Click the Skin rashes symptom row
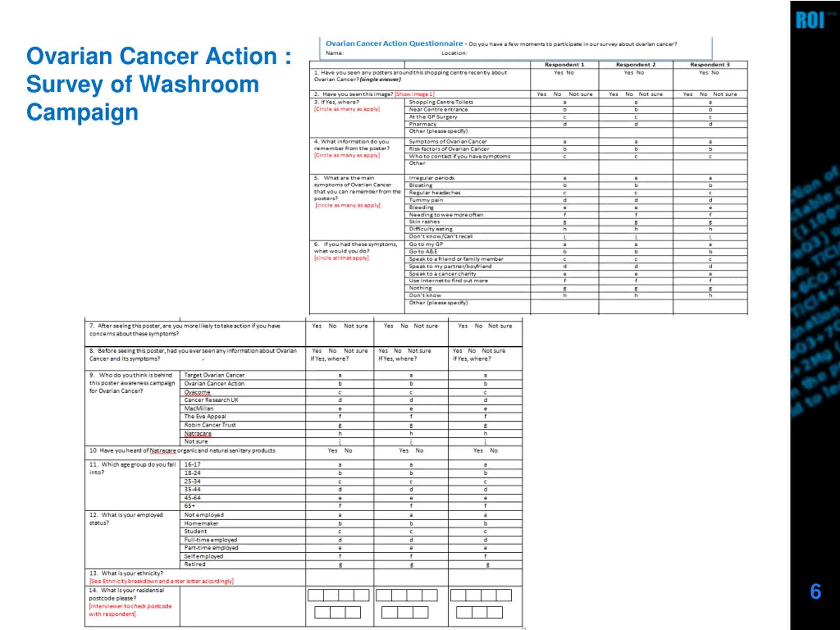The image size is (840, 630). [x=424, y=222]
